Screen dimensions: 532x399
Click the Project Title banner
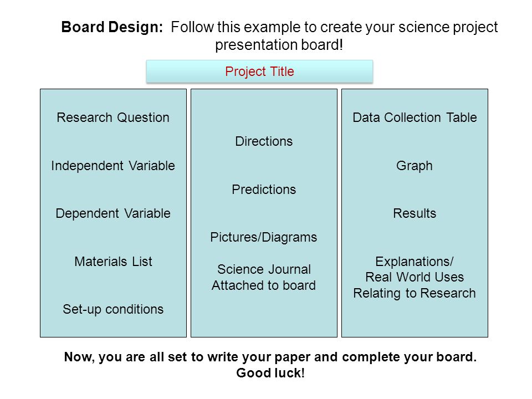coord(259,71)
